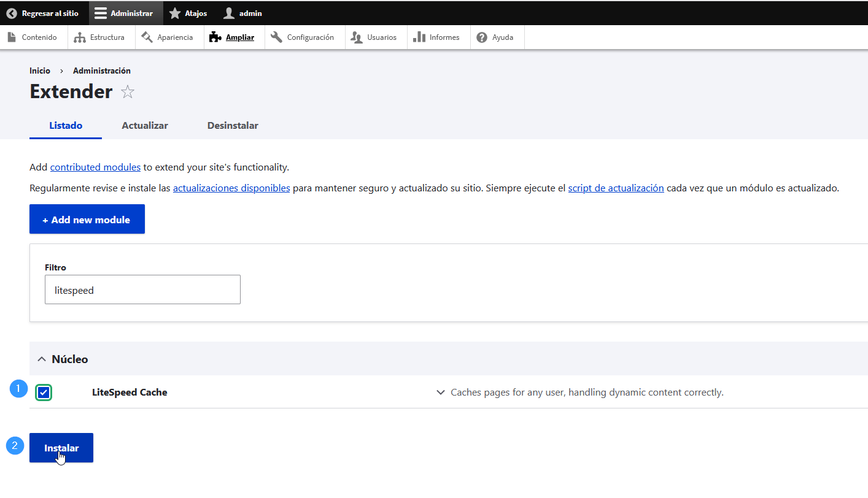Click the people icon beside Usuarios
Viewport: 868px width, 498px height.
click(x=357, y=37)
